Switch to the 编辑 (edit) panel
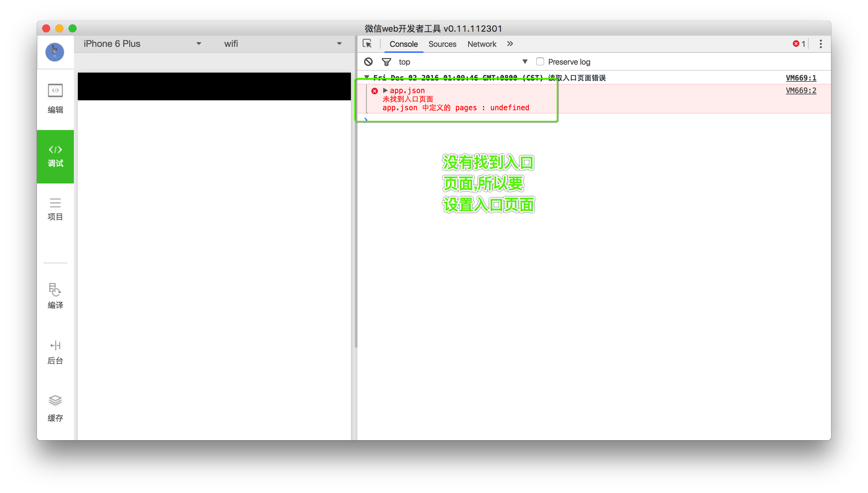This screenshot has width=868, height=493. click(55, 99)
